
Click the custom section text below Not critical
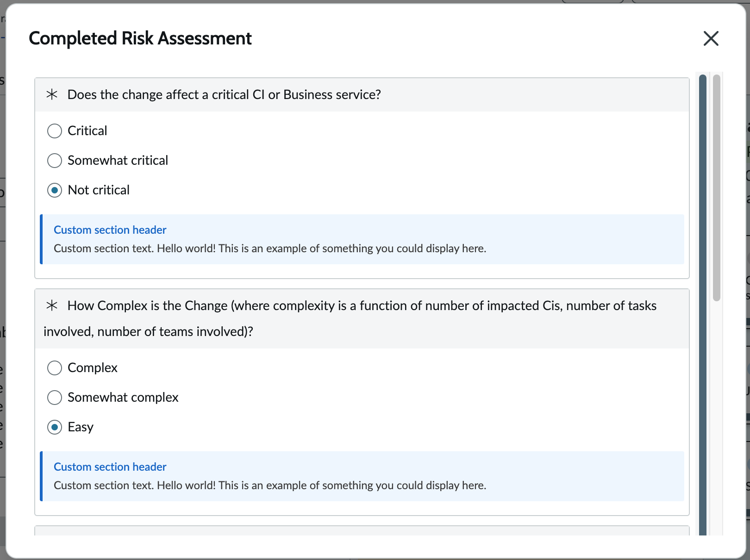(x=269, y=249)
